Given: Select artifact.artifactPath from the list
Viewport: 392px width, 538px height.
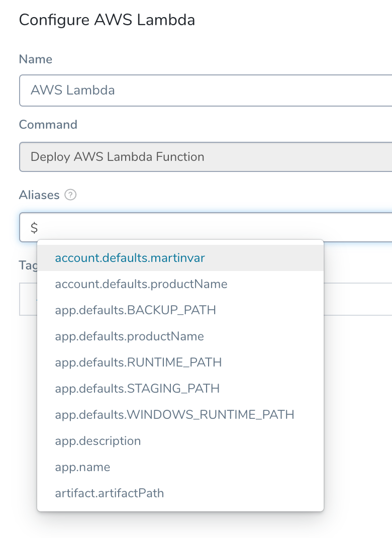Looking at the screenshot, I should (180, 493).
